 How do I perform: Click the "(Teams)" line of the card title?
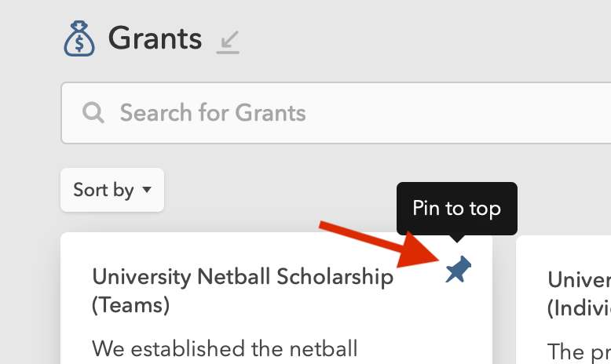(130, 304)
